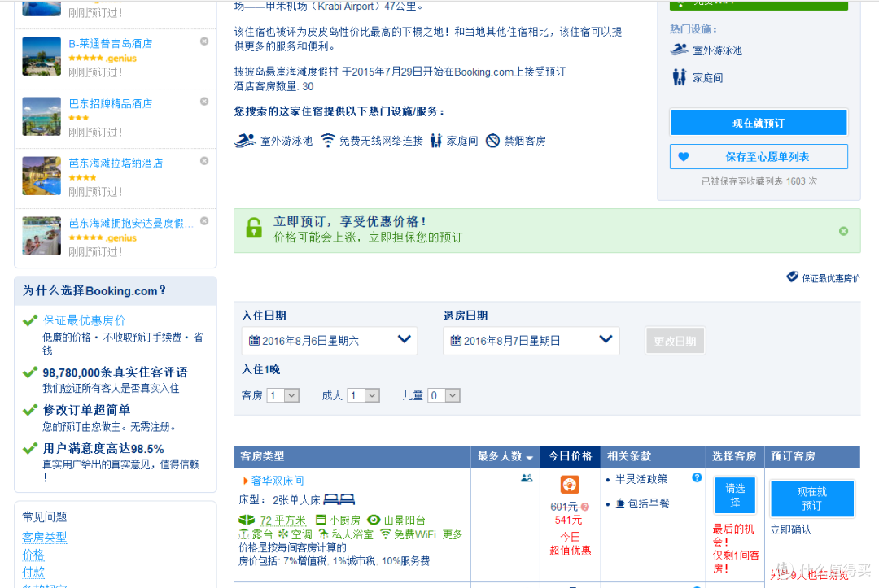The width and height of the screenshot is (879, 588).
Task: Click the 室外游泳池 icon in facilities row
Action: (x=245, y=141)
